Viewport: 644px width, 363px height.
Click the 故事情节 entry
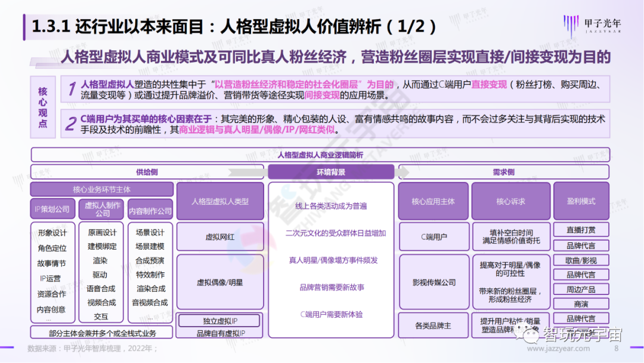coord(52,263)
